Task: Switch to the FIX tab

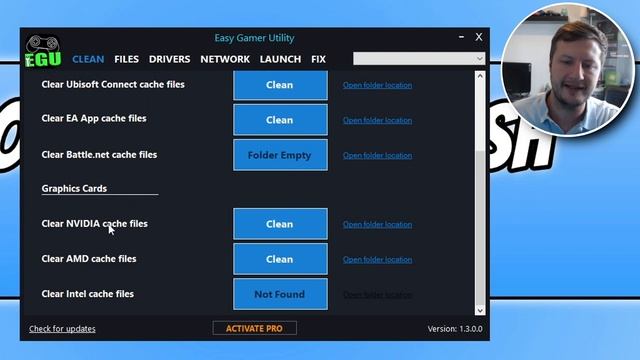Action: [318, 59]
